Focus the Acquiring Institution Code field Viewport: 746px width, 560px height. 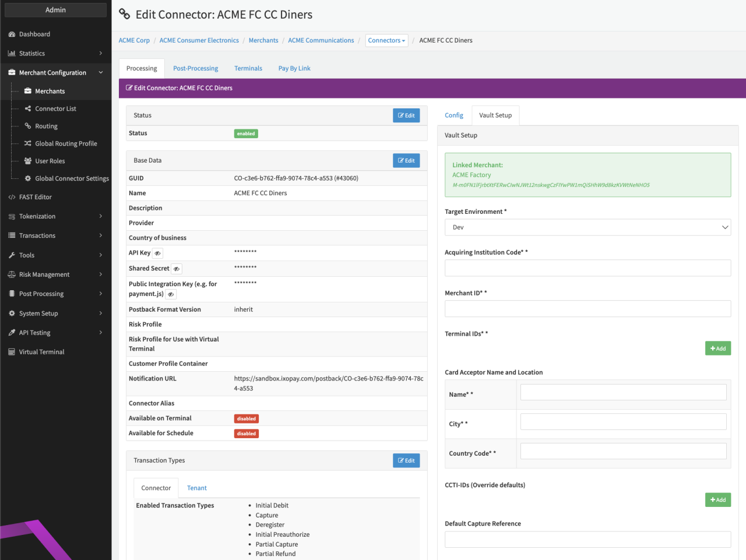tap(587, 268)
